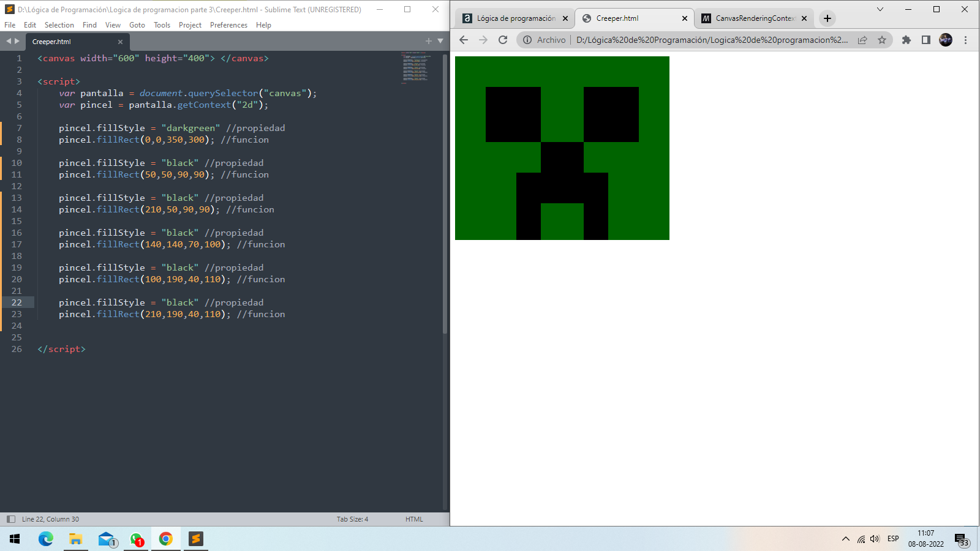This screenshot has height=551, width=980.
Task: Toggle the side bar icon in status bar
Action: click(10, 519)
